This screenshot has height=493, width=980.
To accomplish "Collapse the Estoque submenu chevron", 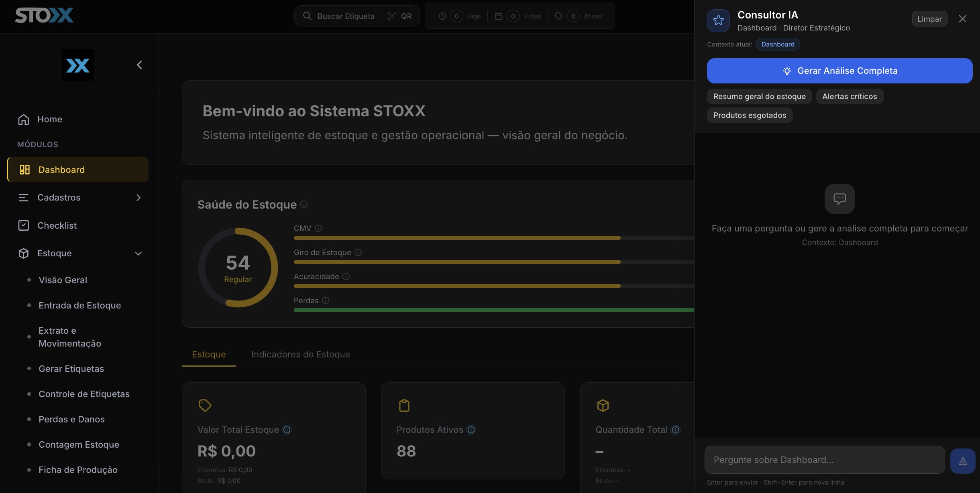I will pos(139,253).
